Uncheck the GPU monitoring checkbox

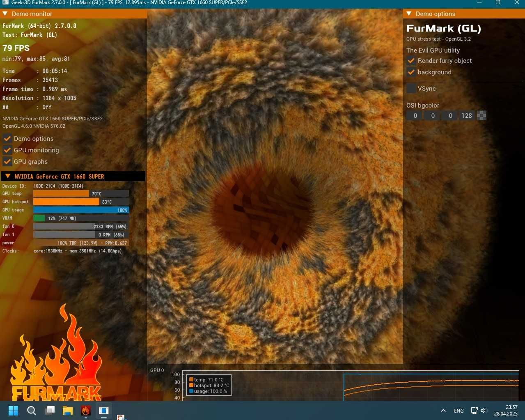[x=7, y=150]
